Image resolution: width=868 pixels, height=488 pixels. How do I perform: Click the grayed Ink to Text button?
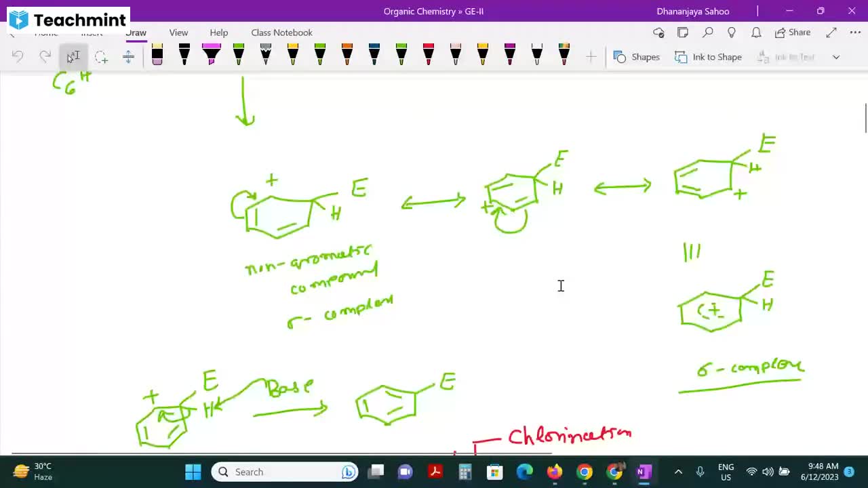click(785, 57)
